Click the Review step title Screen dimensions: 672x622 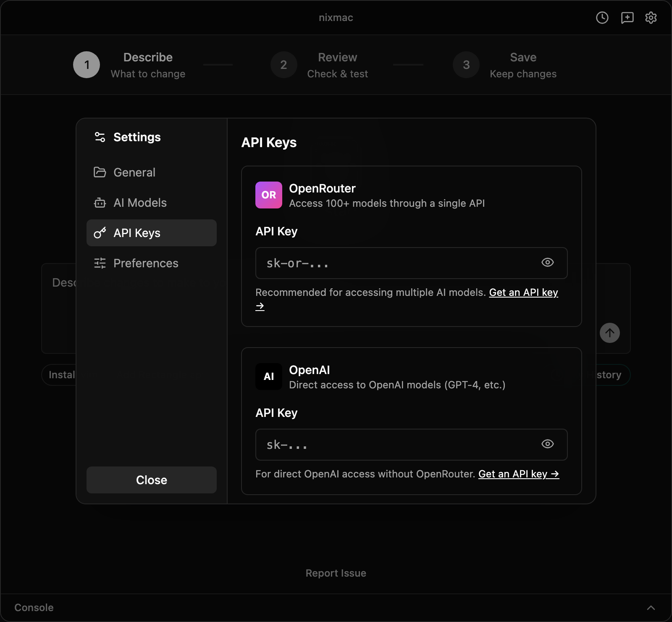[x=338, y=57]
